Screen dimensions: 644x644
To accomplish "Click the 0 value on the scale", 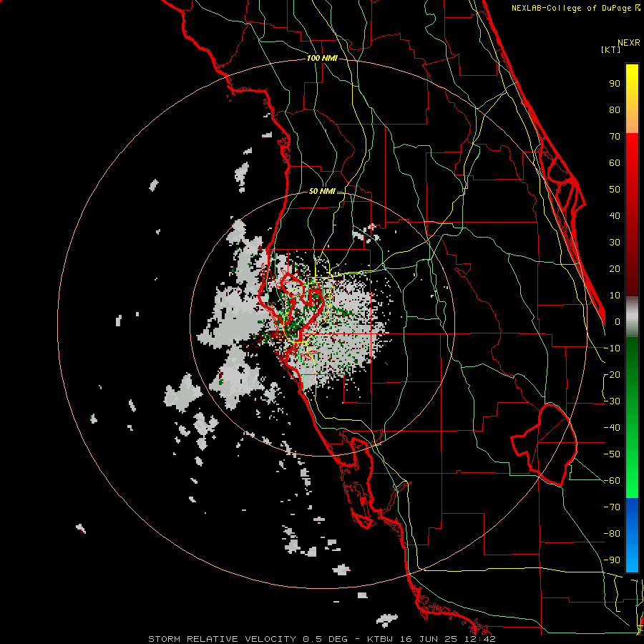I will 618,322.
